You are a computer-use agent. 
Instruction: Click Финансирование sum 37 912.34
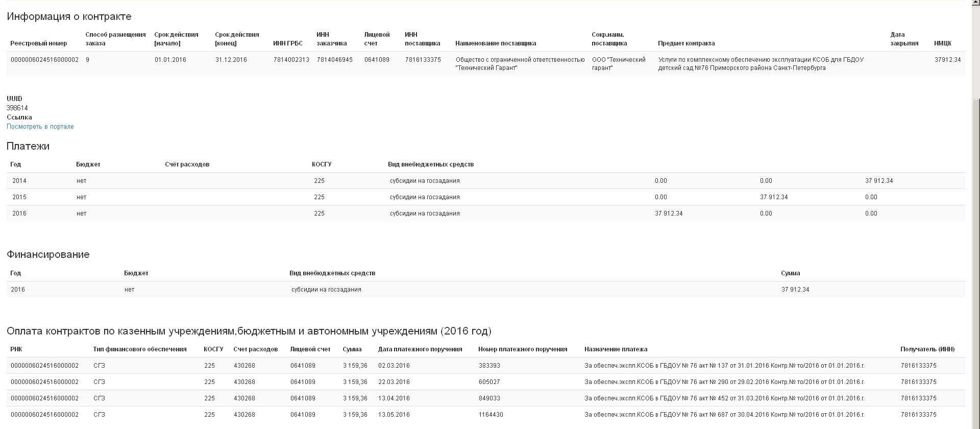[795, 290]
